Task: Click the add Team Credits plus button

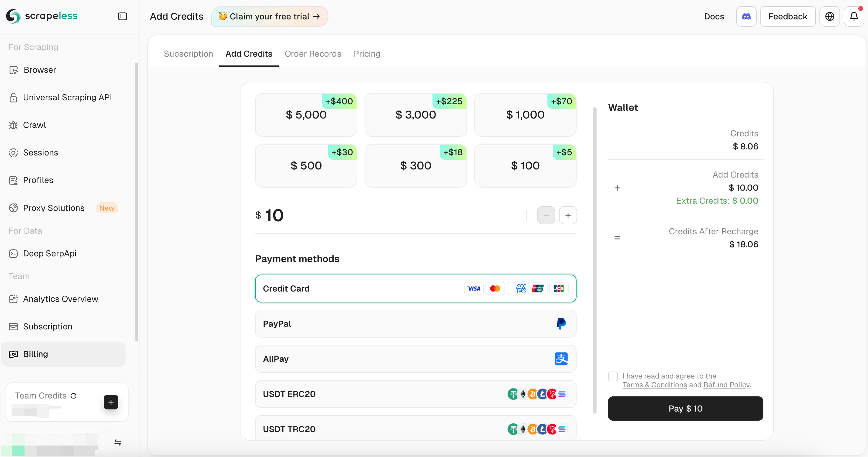Action: coord(110,402)
